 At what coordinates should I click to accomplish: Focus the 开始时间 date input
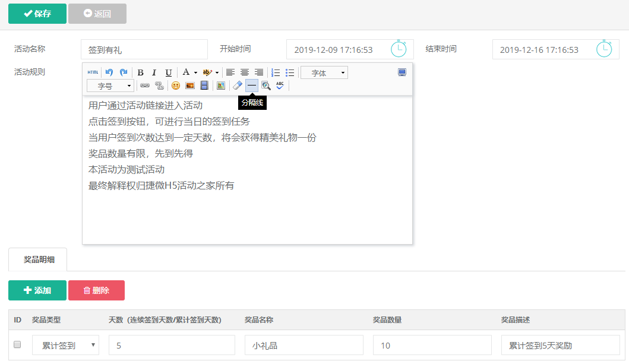(x=350, y=49)
